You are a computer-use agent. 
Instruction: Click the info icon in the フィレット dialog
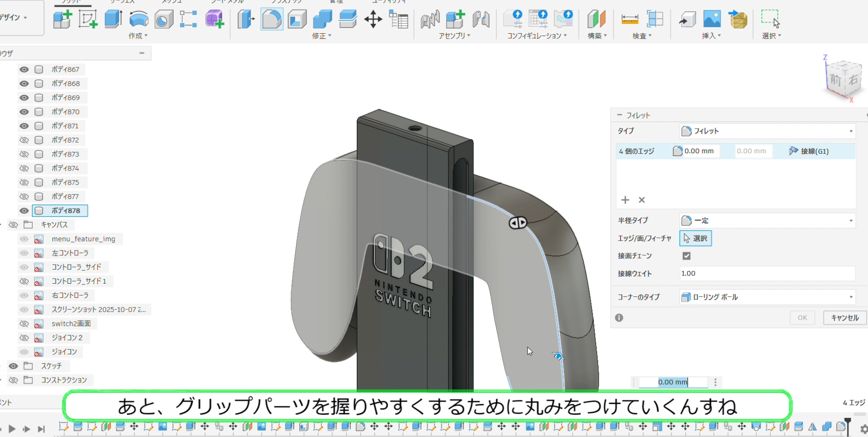click(619, 318)
